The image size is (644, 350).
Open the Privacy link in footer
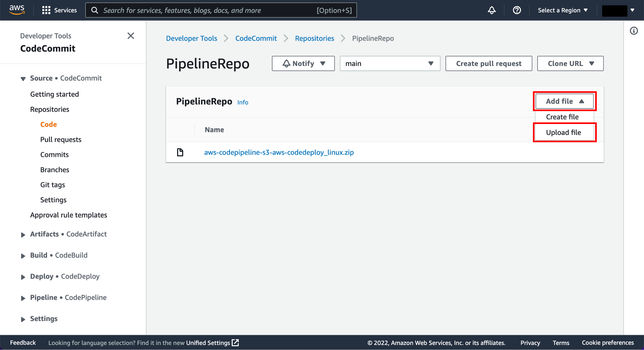click(530, 343)
